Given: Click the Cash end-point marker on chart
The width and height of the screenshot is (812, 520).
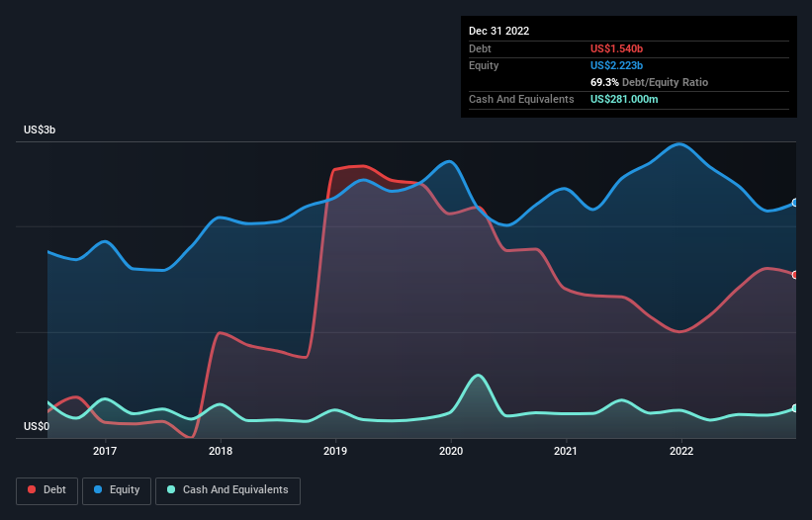Looking at the screenshot, I should (795, 408).
